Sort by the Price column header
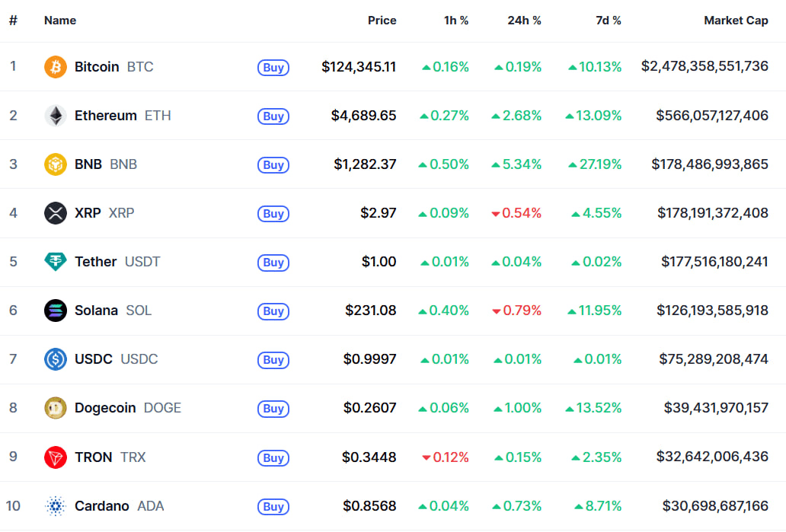Viewport: 786px width, 532px height. click(382, 21)
